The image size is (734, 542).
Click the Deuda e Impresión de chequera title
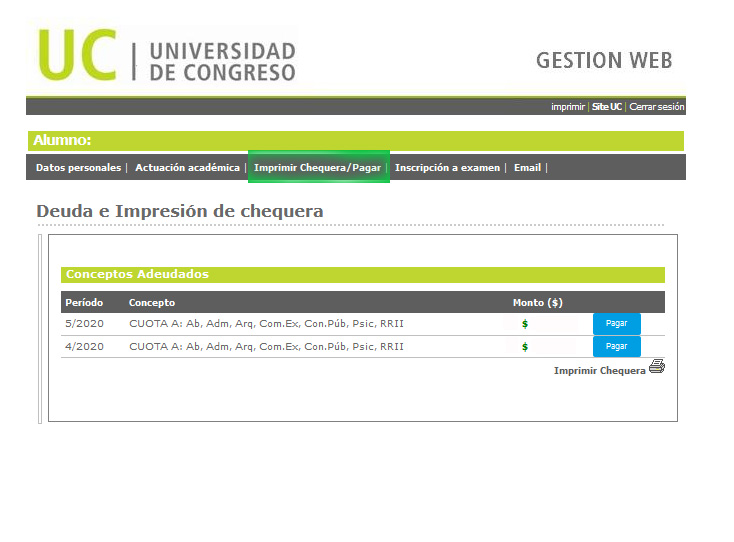pos(180,211)
